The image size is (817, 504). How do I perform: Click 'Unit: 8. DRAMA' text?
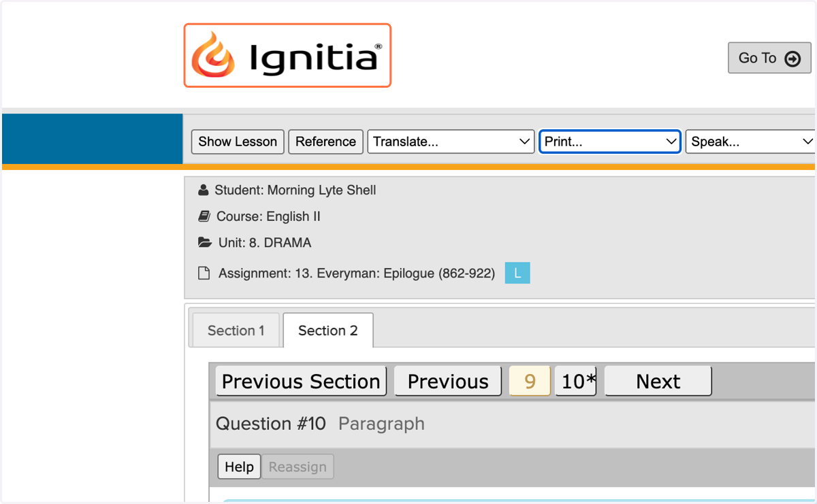(x=265, y=243)
